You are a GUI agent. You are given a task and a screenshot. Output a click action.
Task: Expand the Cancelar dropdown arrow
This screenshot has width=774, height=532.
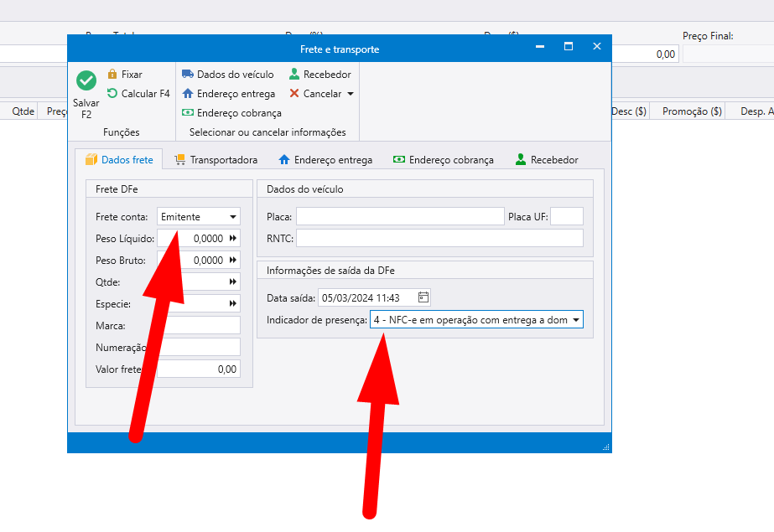pos(351,94)
